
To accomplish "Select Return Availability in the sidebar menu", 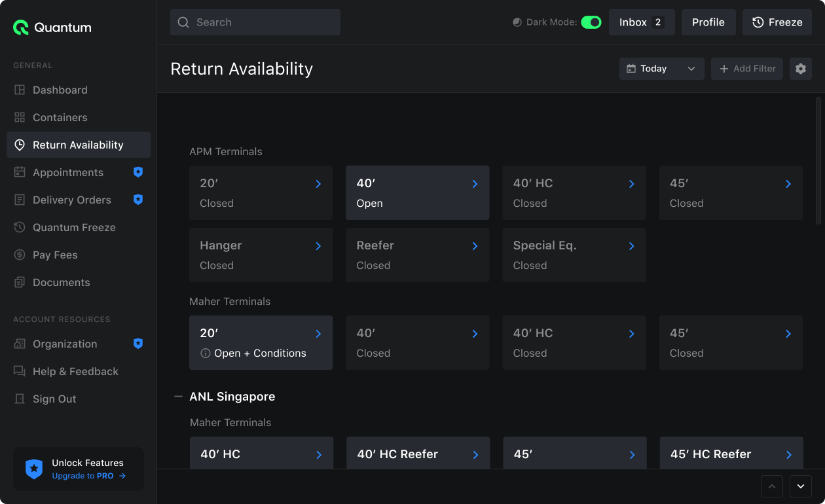I will point(77,145).
